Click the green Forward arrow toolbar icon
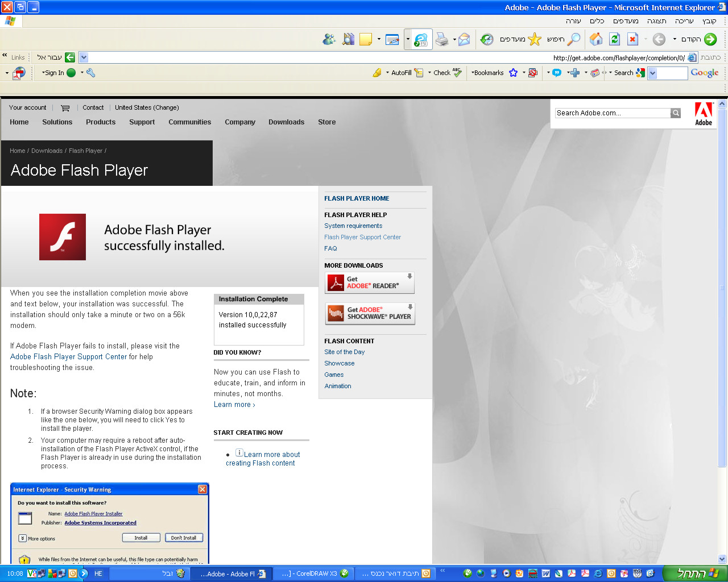728x582 pixels. tap(710, 39)
